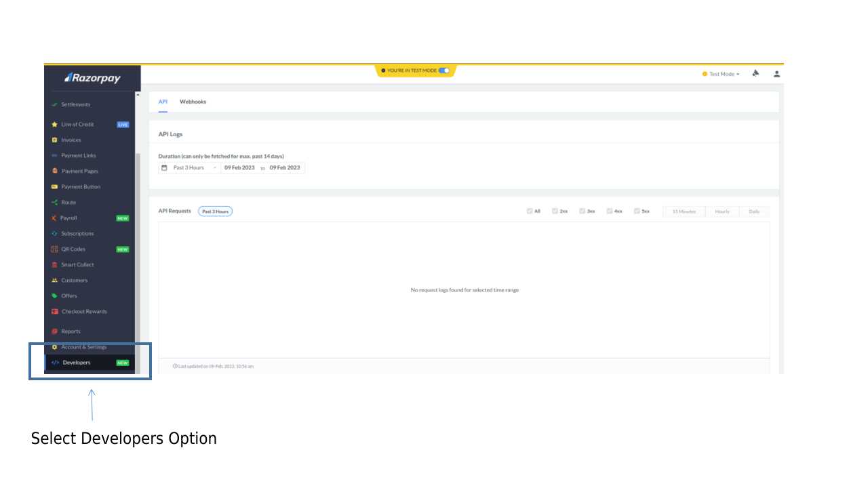Image resolution: width=868 pixels, height=488 pixels.
Task: Click the Invoices sidebar icon
Action: tap(54, 140)
